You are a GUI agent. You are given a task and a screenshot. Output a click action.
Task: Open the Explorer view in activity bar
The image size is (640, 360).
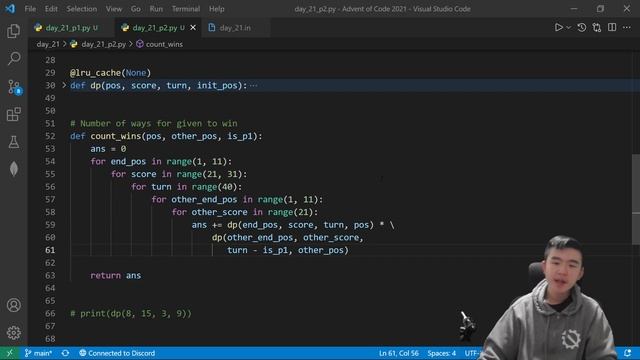point(13,31)
